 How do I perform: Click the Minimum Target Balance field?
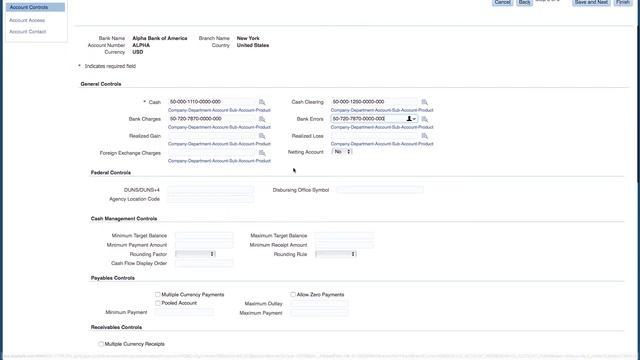(x=204, y=236)
